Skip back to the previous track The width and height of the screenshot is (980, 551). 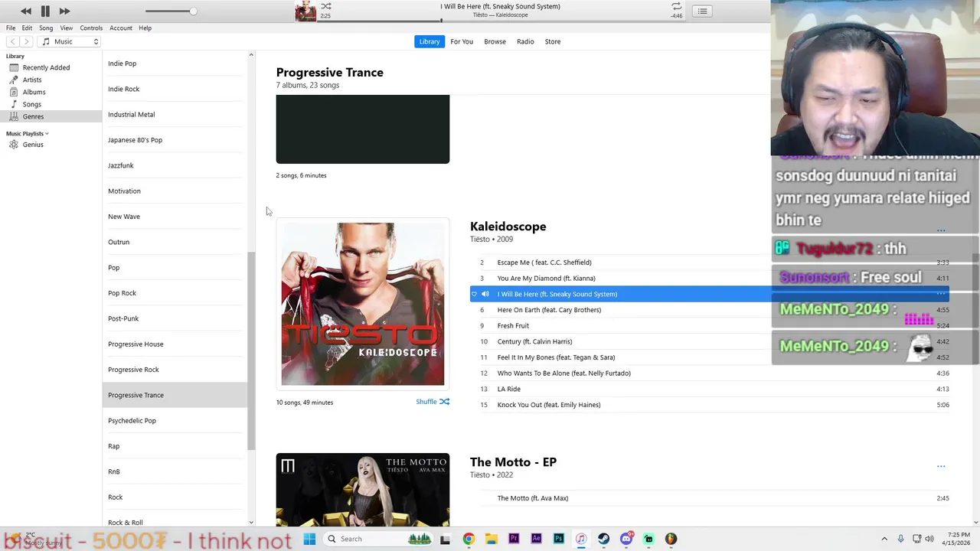[x=25, y=11]
